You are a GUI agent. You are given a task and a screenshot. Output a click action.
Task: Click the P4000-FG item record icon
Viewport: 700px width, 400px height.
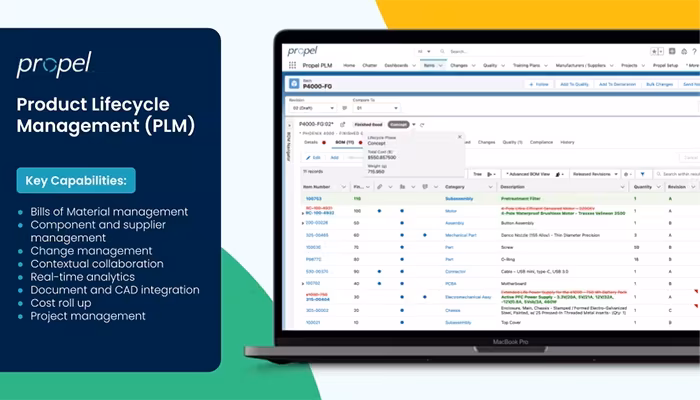[x=294, y=83]
